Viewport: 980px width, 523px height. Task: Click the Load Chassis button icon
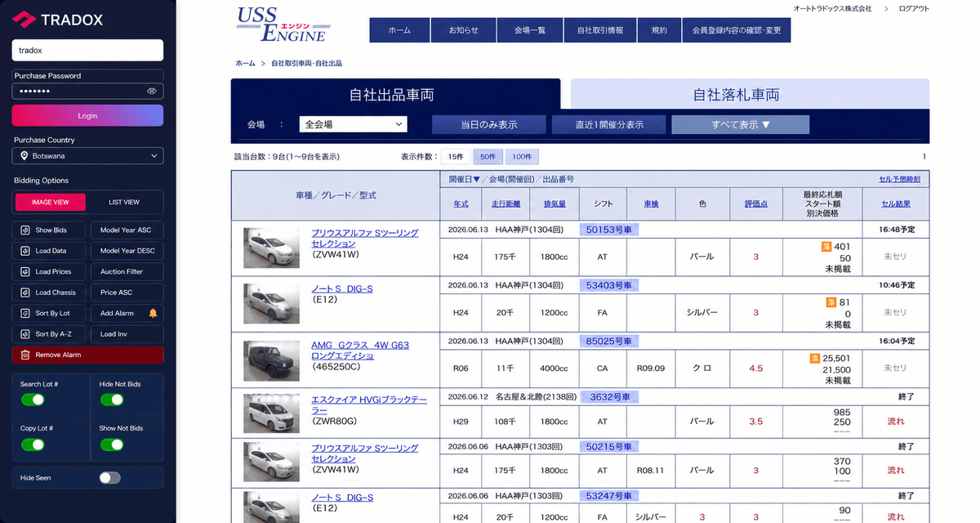[25, 293]
